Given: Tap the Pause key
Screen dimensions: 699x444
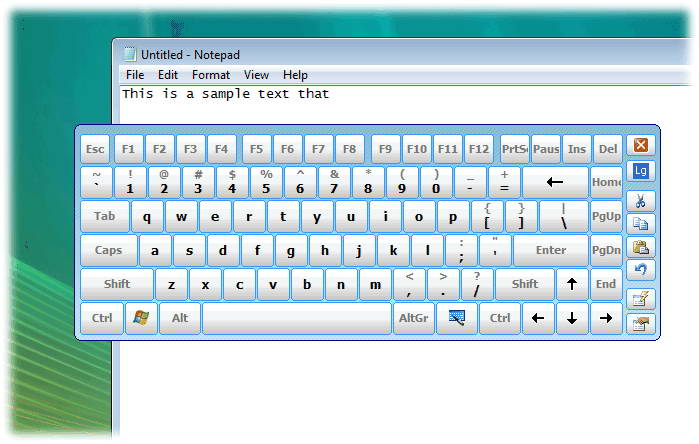Looking at the screenshot, I should (546, 149).
